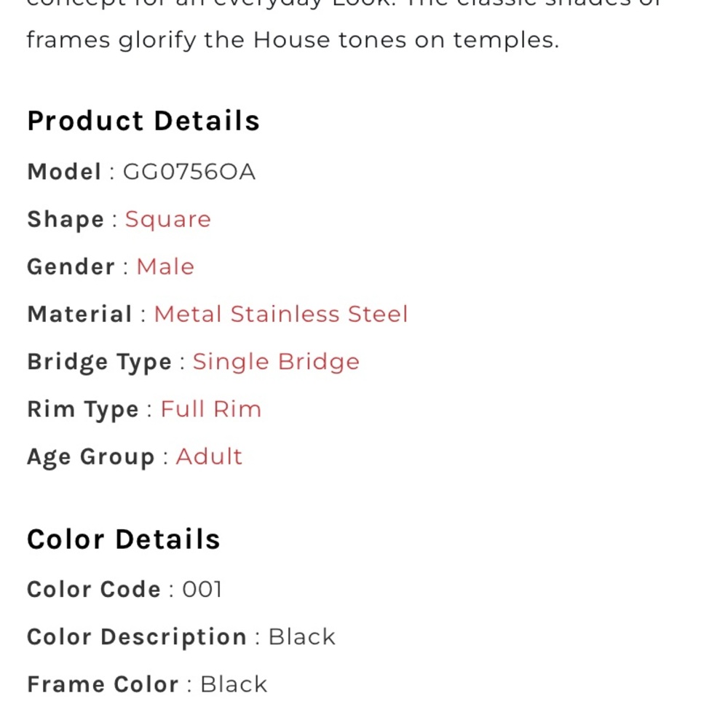Click the Male gender link
This screenshot has width=728, height=728.
[x=165, y=266]
